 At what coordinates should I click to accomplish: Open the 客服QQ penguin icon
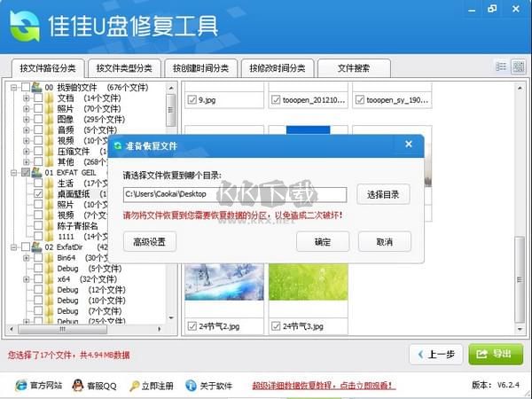78,385
